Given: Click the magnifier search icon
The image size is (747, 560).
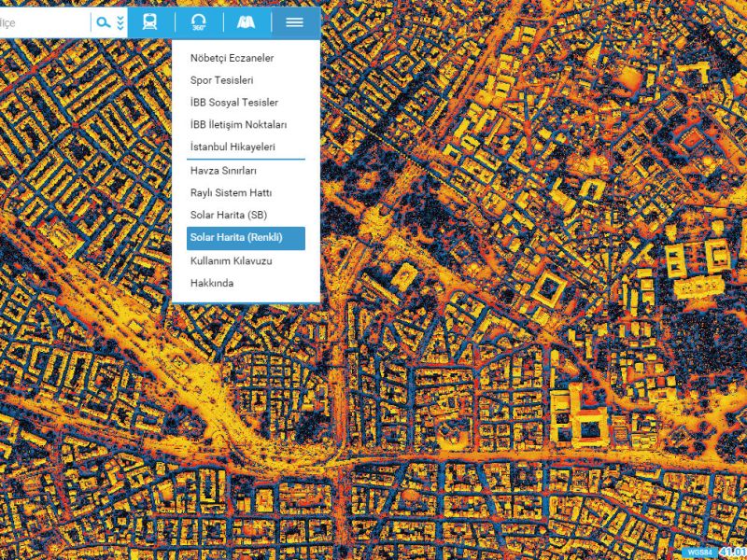Looking at the screenshot, I should (103, 22).
